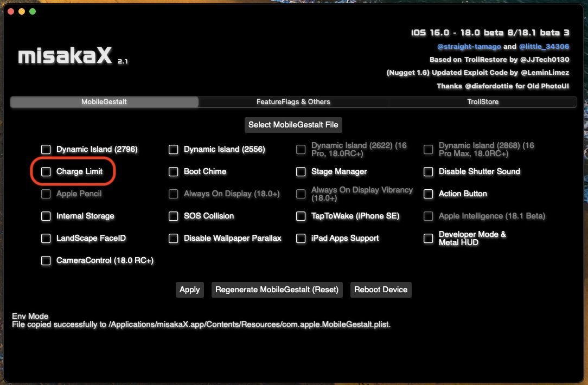Close the misakaX window
Image resolution: width=588 pixels, height=385 pixels.
(11, 11)
